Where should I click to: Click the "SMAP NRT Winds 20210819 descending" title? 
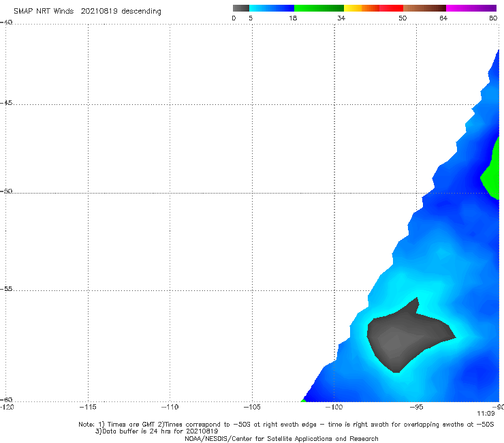(x=87, y=12)
